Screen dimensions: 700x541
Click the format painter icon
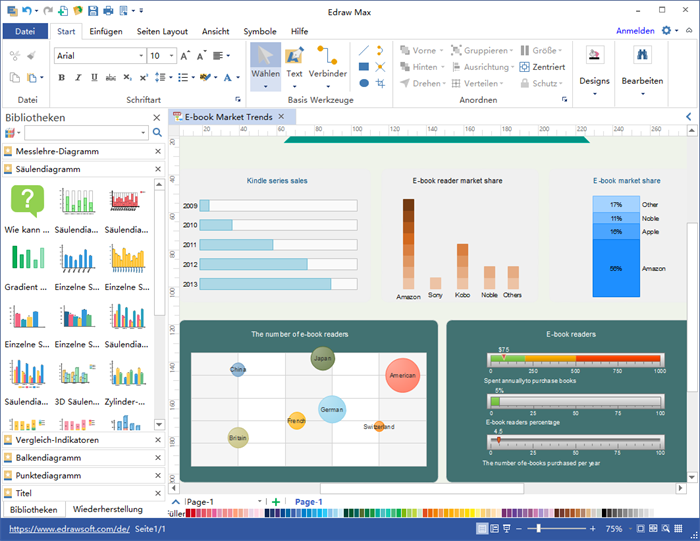[x=31, y=56]
